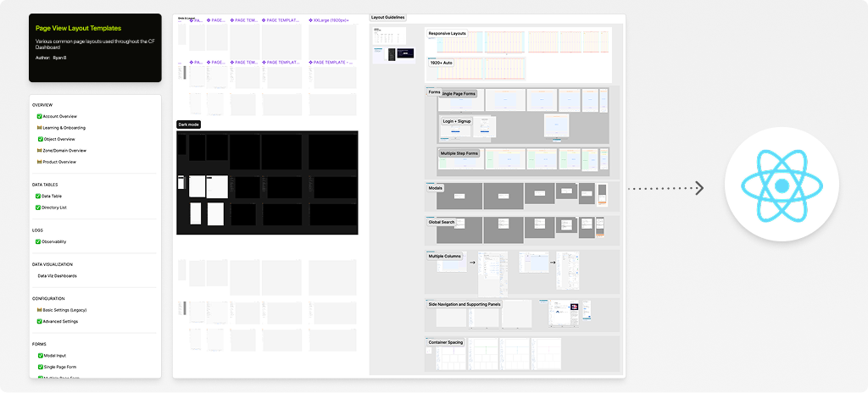Image resolution: width=868 pixels, height=393 pixels.
Task: Click the Multiple Step Forms label
Action: click(x=459, y=152)
